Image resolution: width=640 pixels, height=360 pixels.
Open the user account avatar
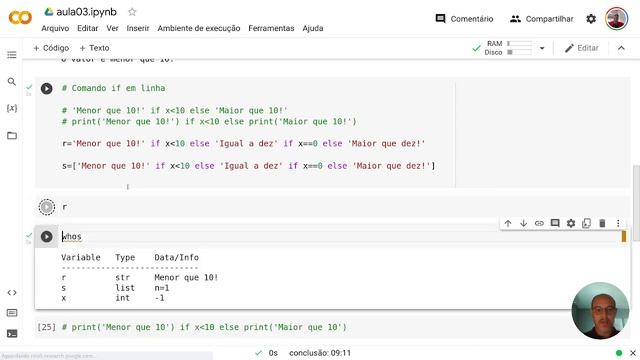tap(616, 18)
